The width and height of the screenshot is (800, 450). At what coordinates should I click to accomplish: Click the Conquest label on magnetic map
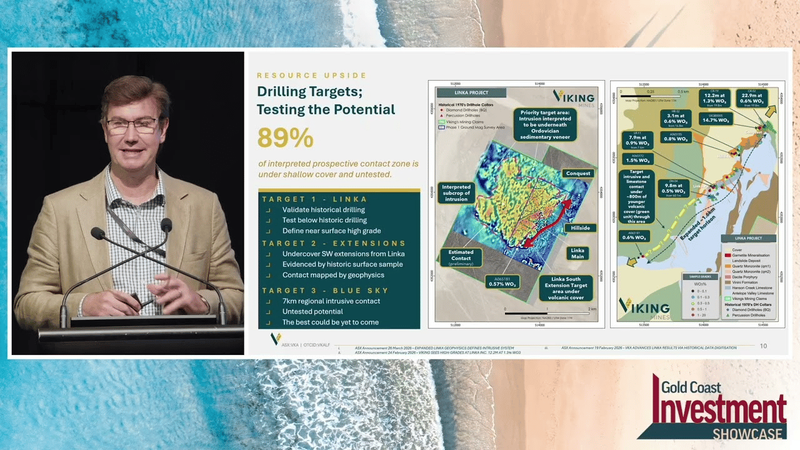click(x=578, y=173)
